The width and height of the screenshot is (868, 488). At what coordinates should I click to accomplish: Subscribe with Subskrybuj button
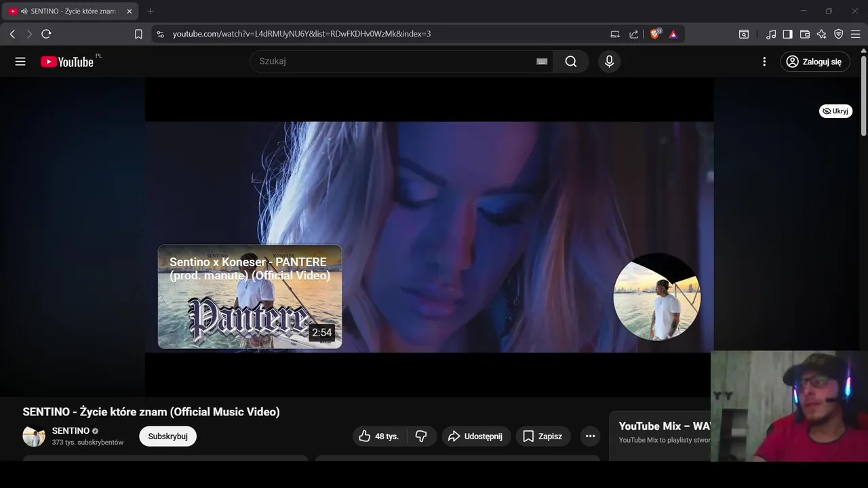167,436
